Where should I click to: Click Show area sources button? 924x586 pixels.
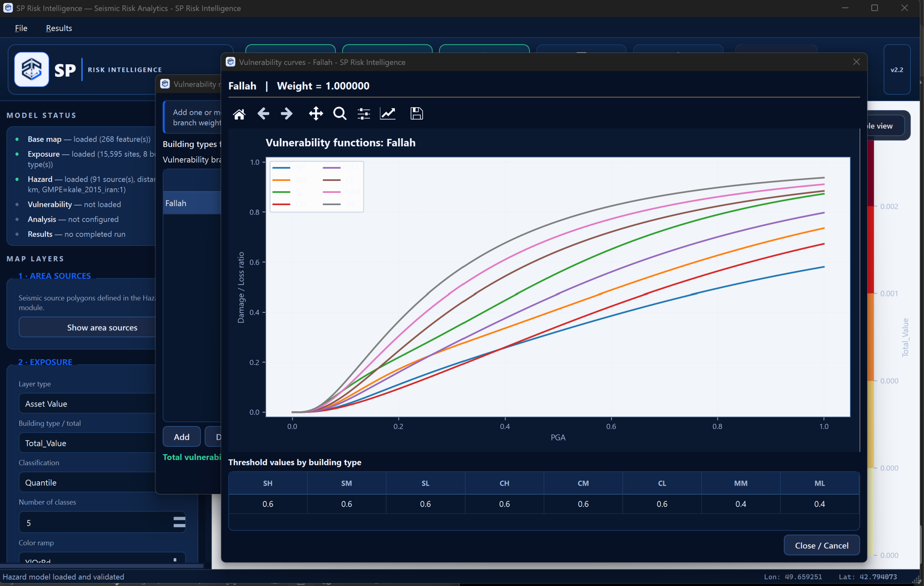(102, 327)
